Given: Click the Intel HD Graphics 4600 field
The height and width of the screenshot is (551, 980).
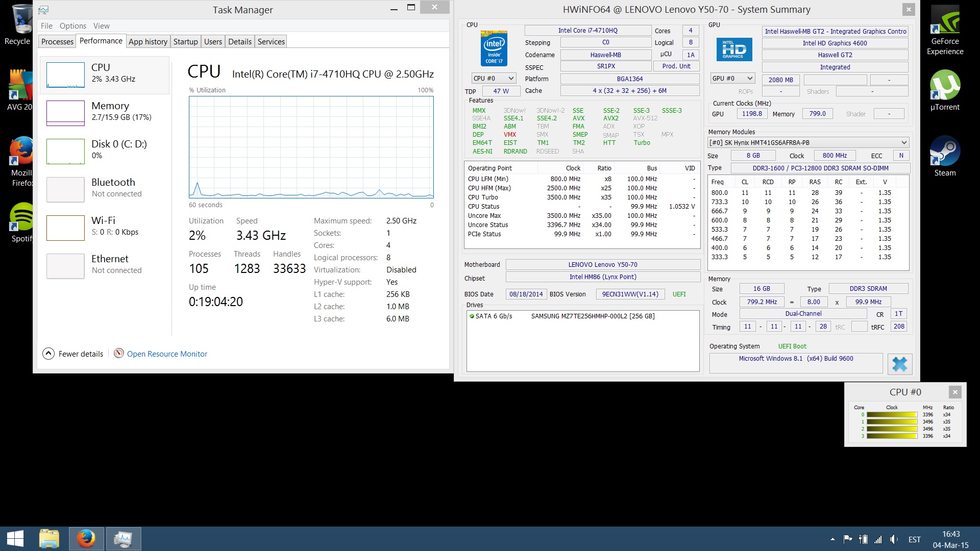Looking at the screenshot, I should pyautogui.click(x=835, y=43).
